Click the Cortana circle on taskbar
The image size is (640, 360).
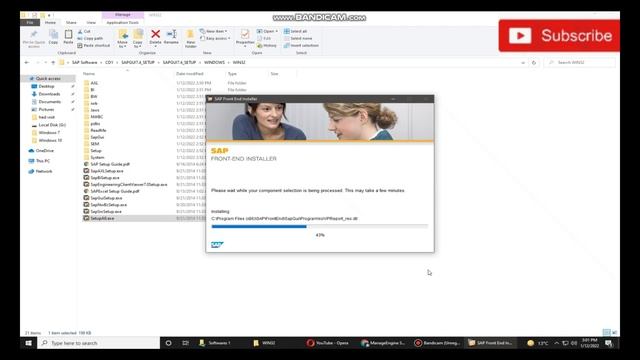tap(168, 343)
